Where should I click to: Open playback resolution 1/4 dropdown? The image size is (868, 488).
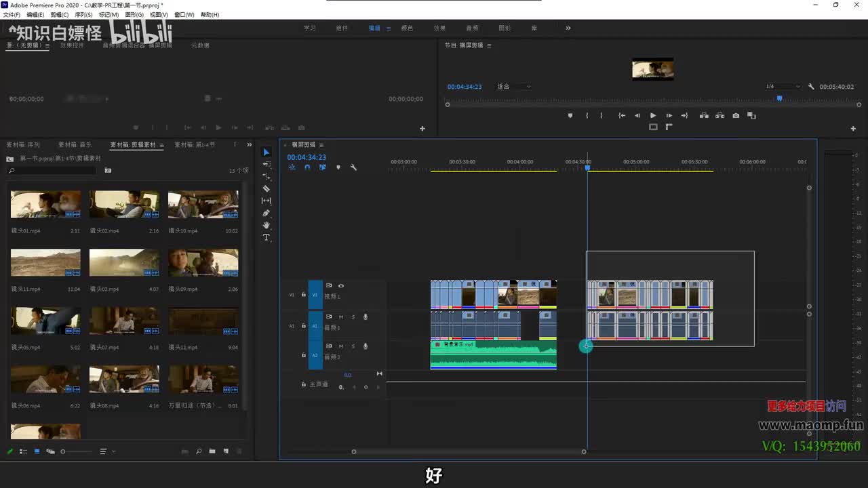783,87
